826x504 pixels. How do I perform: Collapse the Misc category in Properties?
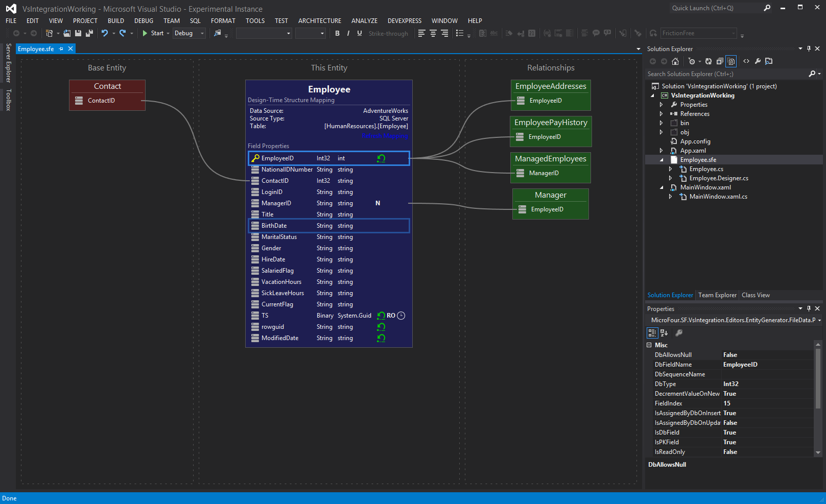coord(649,345)
